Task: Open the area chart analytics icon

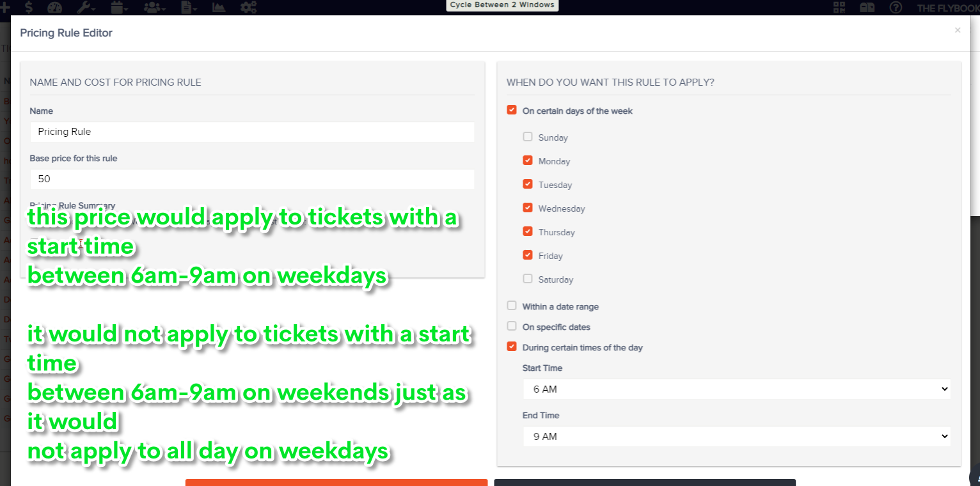Action: (x=219, y=7)
